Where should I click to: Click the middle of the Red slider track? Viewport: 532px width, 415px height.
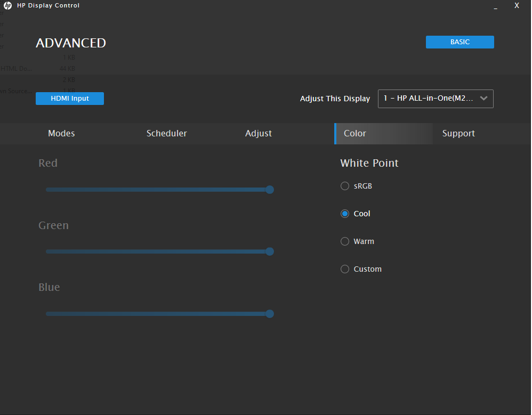point(158,190)
